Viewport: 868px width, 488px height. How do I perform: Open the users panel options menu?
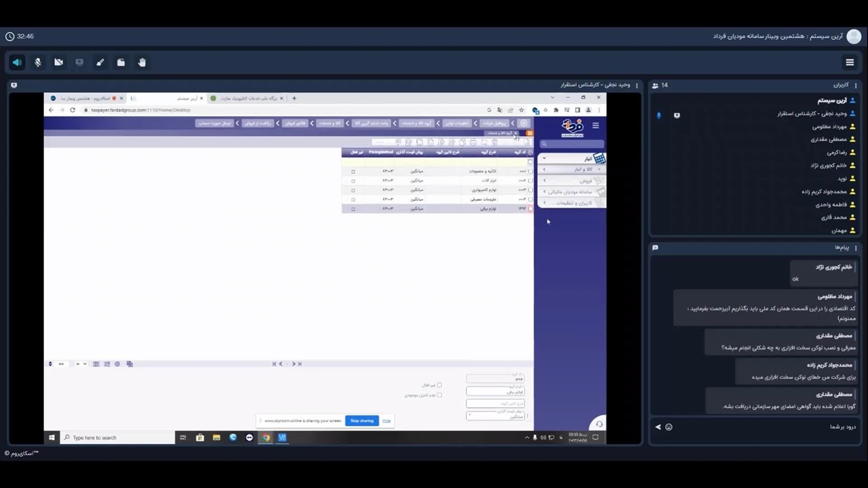(x=856, y=85)
